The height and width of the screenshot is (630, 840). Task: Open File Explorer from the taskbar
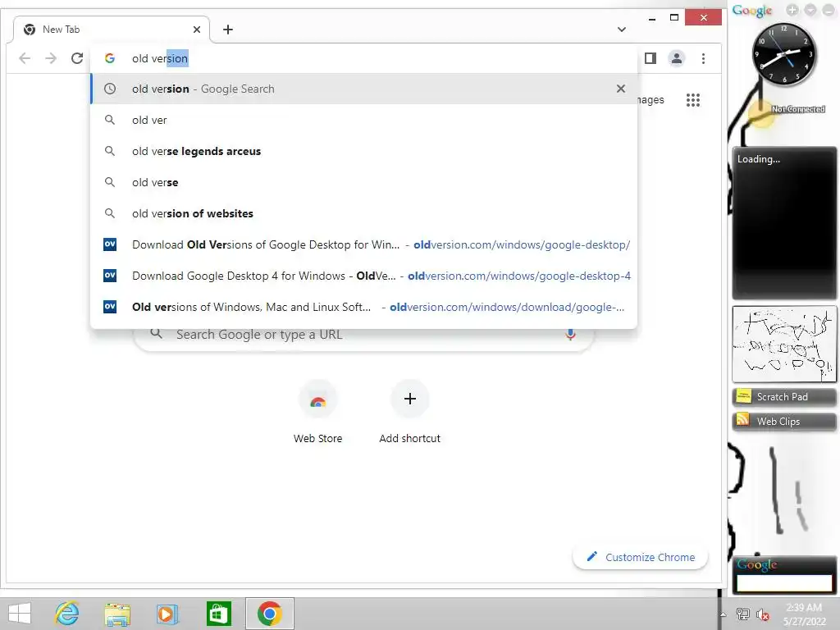point(117,614)
